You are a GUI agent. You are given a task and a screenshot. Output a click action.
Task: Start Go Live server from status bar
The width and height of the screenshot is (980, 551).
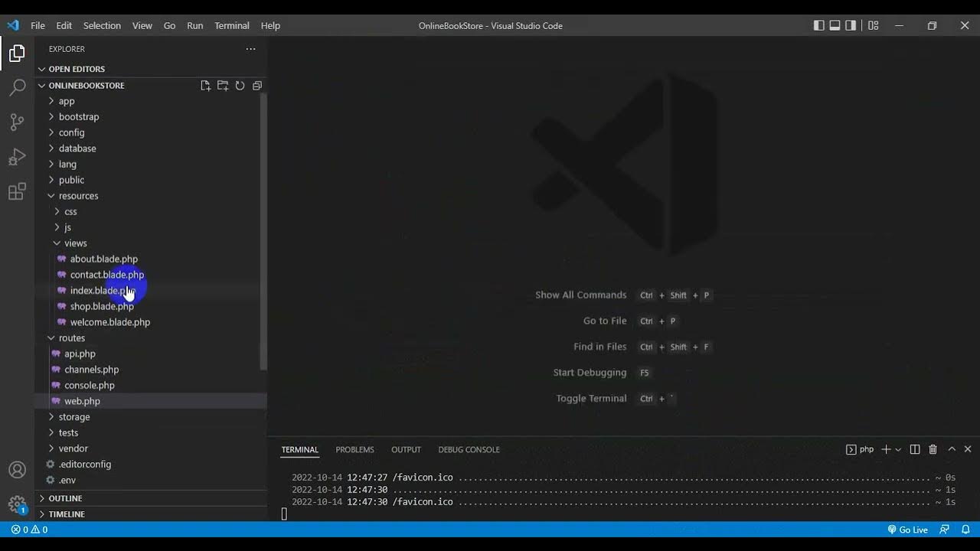point(907,530)
